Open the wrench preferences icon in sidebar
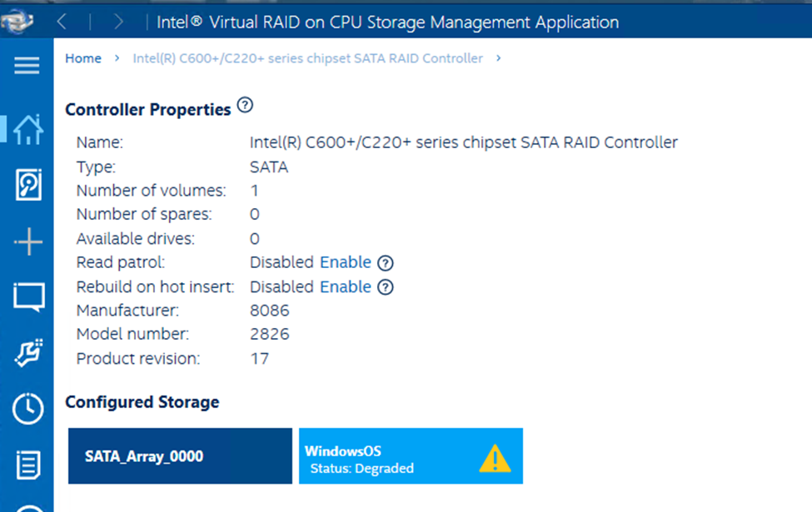The image size is (812, 512). (x=28, y=352)
